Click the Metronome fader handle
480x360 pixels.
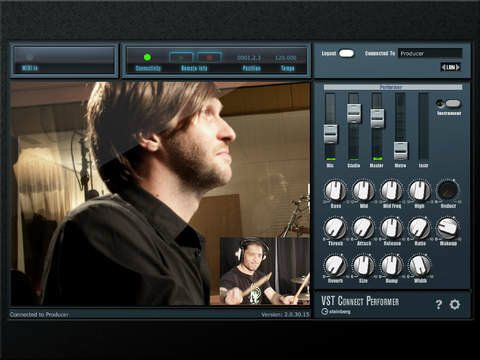pyautogui.click(x=400, y=151)
